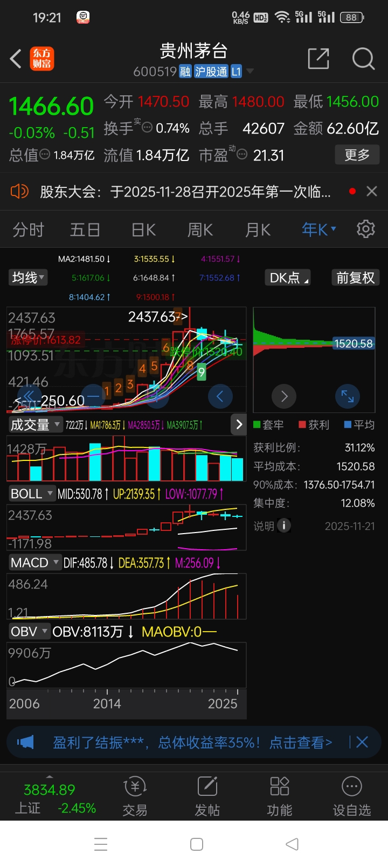Open the MACD indicator dropdown

(35, 563)
